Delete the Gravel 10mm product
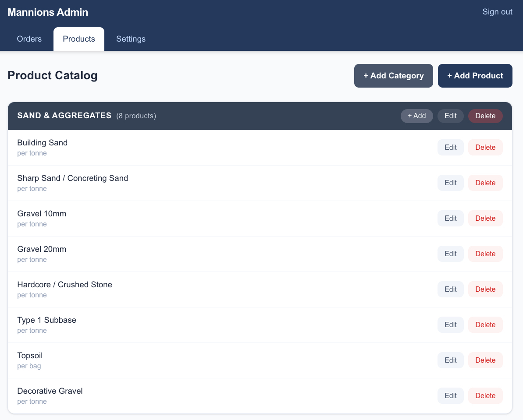Screen dimensions: 523x420 point(485,218)
